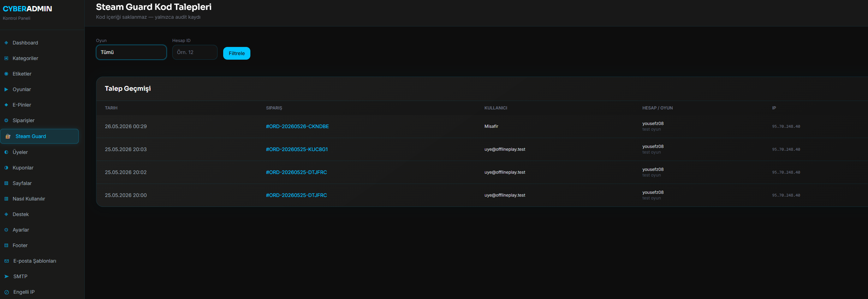The width and height of the screenshot is (868, 299).
Task: Click the Kategoriler sidebar icon
Action: [x=6, y=58]
